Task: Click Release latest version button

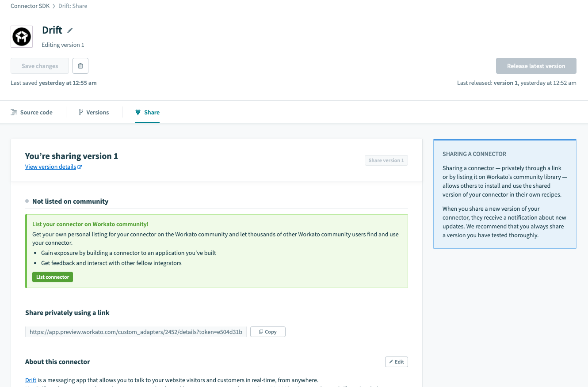Action: (536, 66)
